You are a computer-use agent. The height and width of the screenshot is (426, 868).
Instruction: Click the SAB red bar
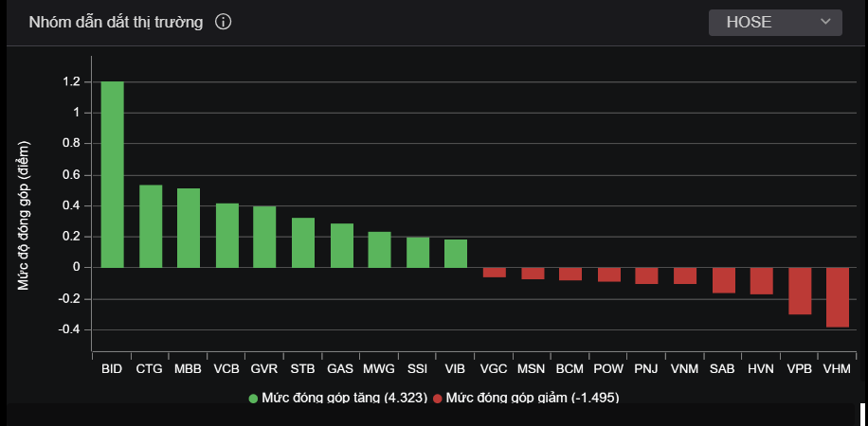(724, 280)
